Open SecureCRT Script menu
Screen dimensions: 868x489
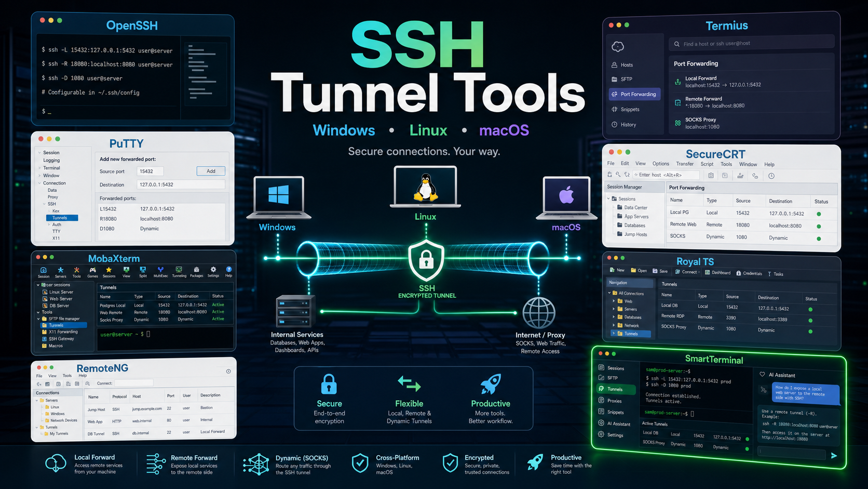(707, 164)
